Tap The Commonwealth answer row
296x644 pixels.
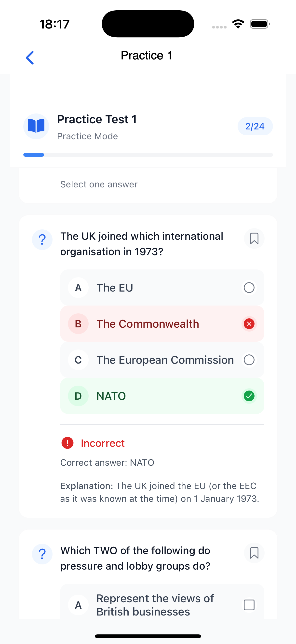coord(162,324)
